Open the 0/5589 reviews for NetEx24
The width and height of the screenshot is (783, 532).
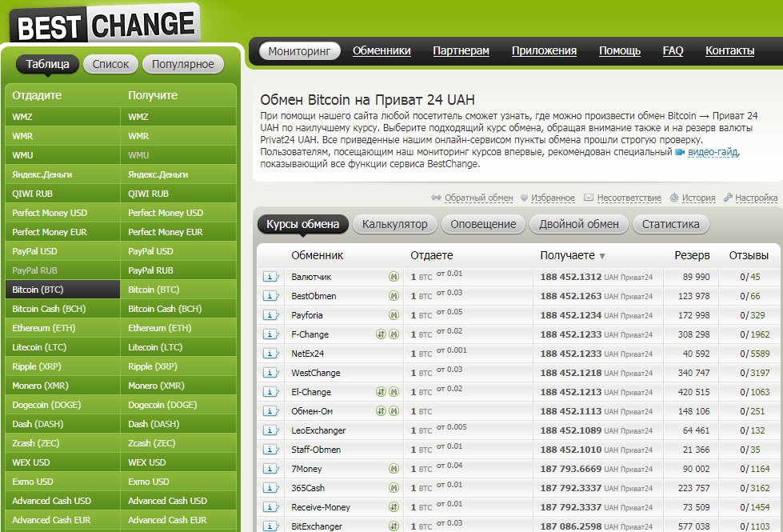tap(754, 354)
